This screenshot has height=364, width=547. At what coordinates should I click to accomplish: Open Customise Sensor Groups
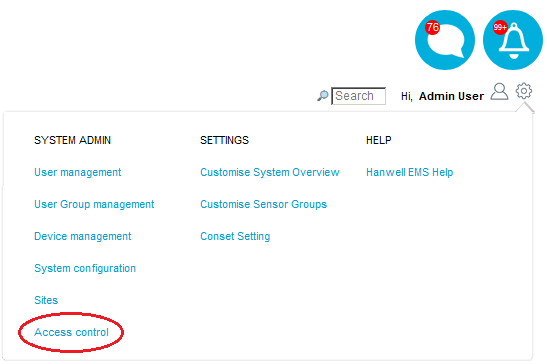[x=263, y=204]
